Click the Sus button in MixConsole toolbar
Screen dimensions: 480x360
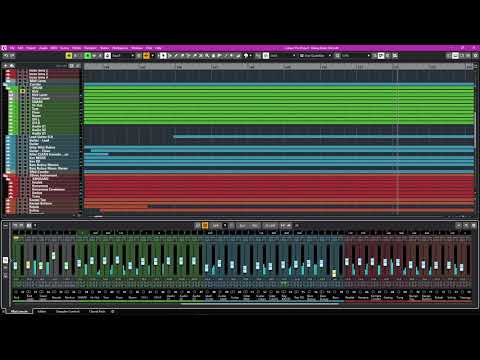[x=242, y=226]
